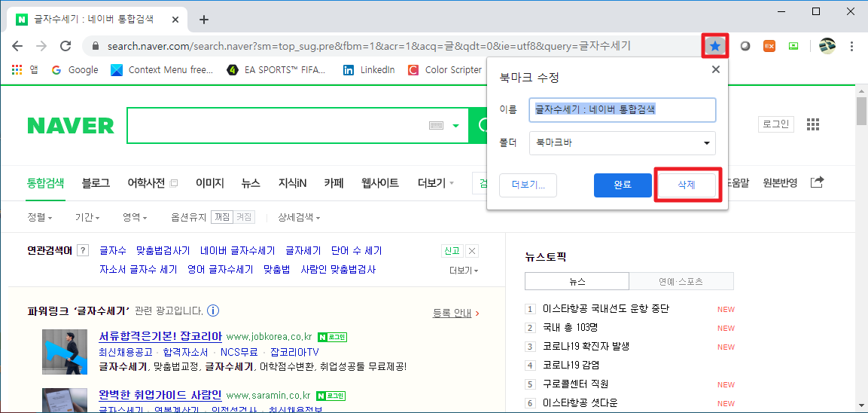Open 서류합격은기본! 잡코리아 ad link
The height and width of the screenshot is (413, 868).
(160, 336)
